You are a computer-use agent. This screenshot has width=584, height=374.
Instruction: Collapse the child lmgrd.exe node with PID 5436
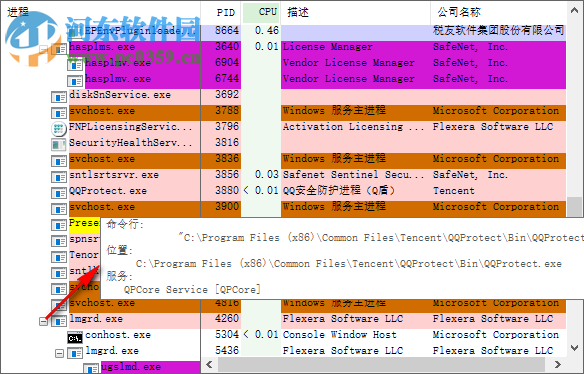(59, 353)
